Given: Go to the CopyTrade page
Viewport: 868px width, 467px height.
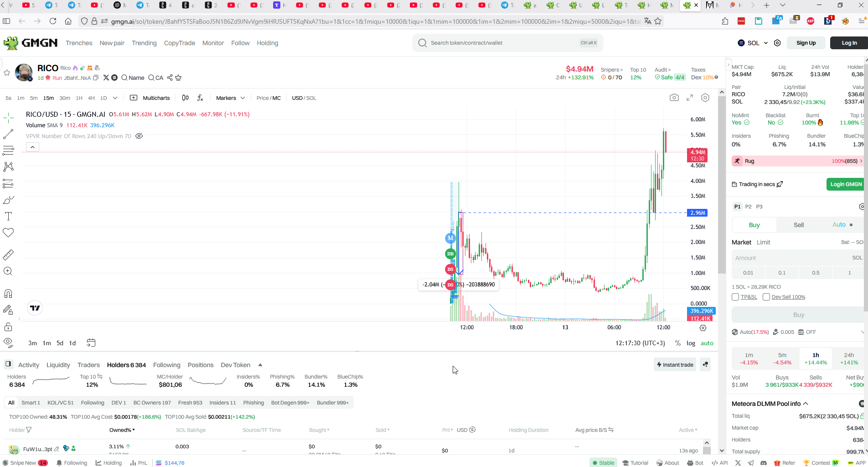Looking at the screenshot, I should click(x=180, y=43).
